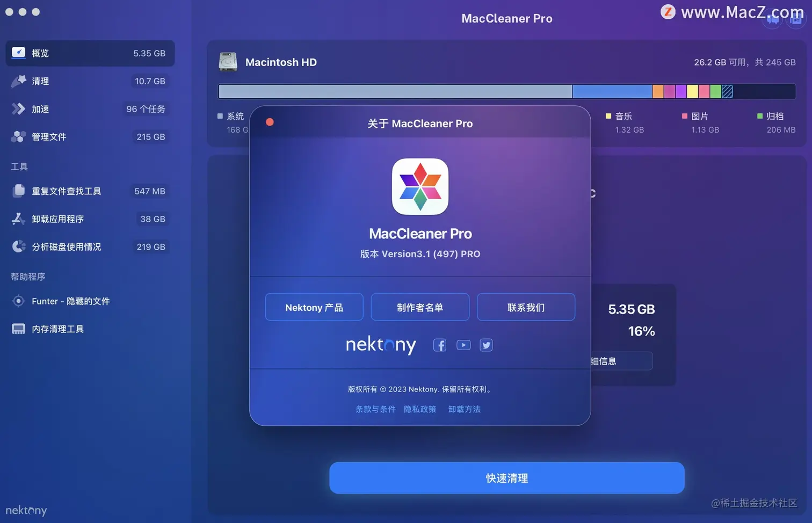Click the 图片 pink legend item
This screenshot has height=523, width=812.
[x=700, y=122]
